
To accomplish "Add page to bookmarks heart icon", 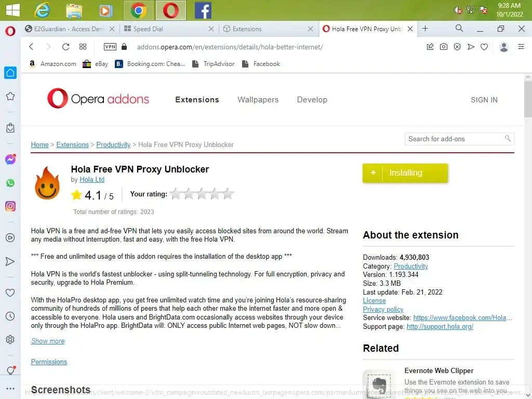I will (484, 47).
